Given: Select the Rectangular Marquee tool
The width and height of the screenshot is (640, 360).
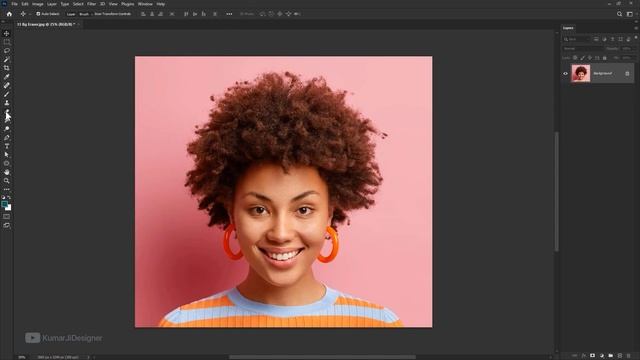Looking at the screenshot, I should pos(7,42).
